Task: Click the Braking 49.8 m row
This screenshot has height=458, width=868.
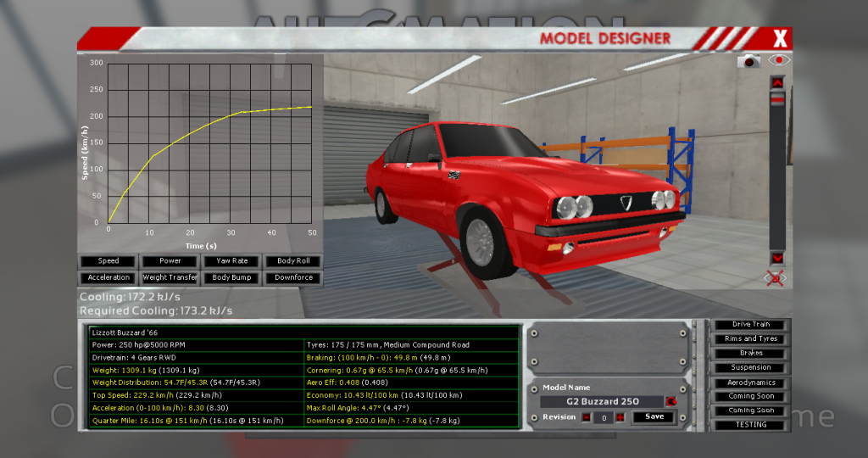Action: 412,358
